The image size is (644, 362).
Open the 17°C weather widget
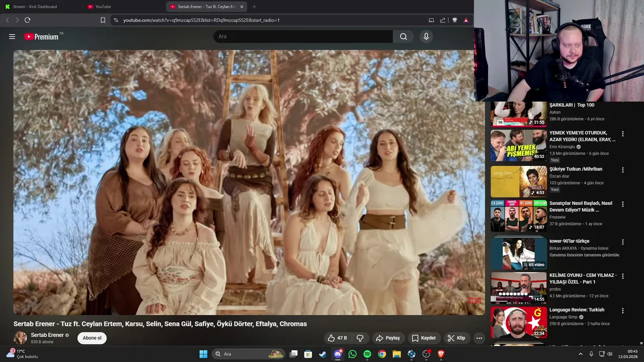click(x=22, y=354)
